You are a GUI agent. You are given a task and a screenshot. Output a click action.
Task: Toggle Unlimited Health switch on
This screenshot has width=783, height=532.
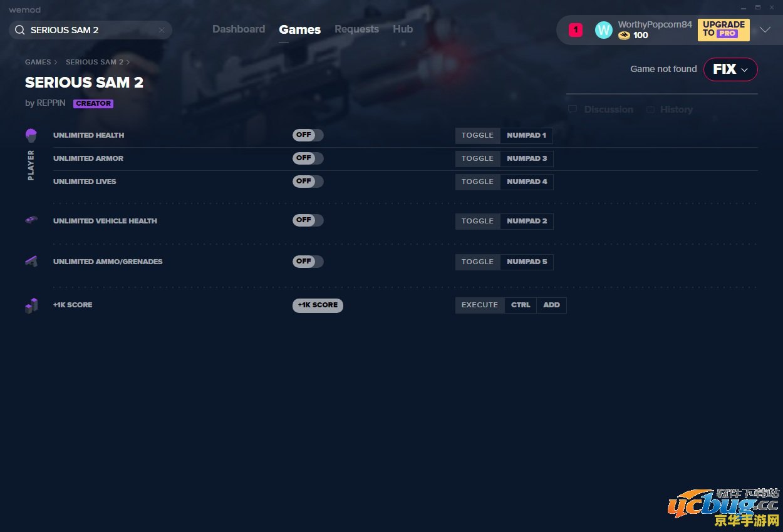308,135
